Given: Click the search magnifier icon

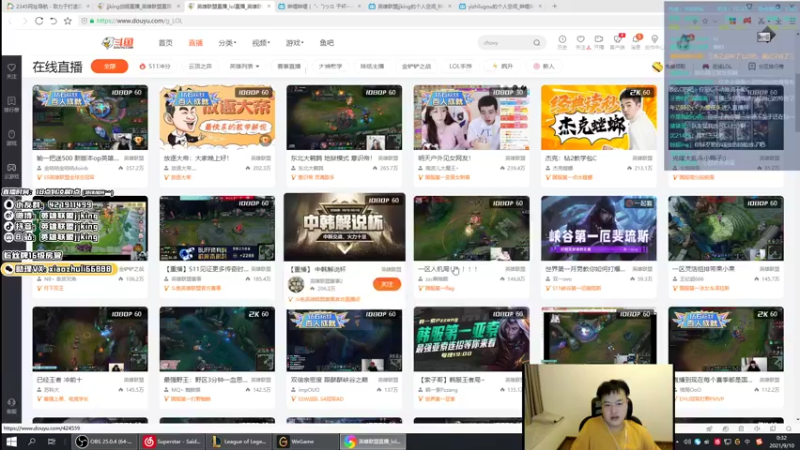Looking at the screenshot, I should point(537,43).
